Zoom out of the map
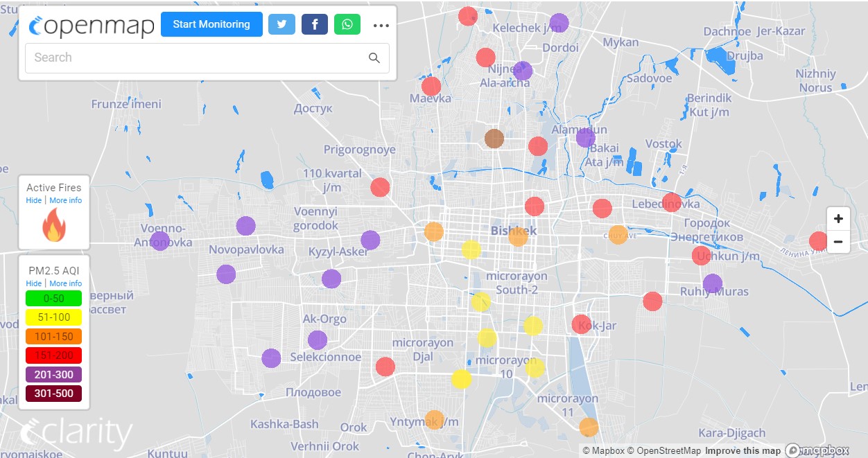 point(838,242)
